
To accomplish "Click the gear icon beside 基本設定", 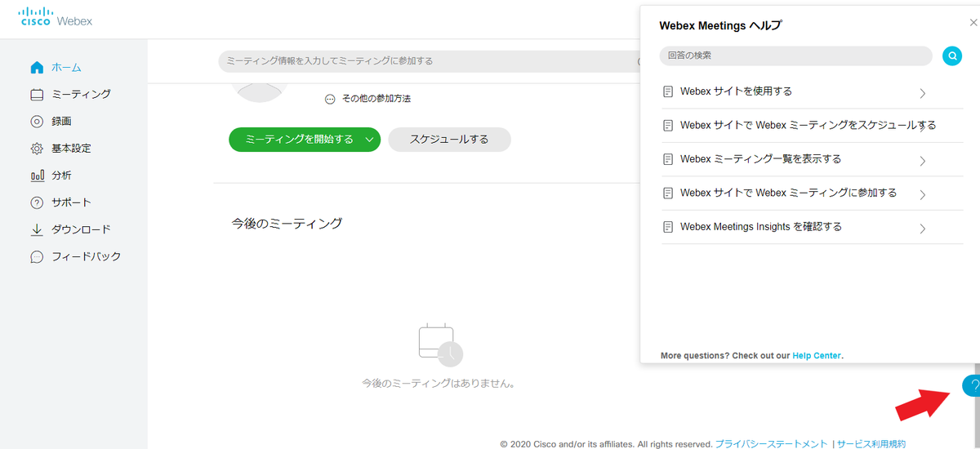I will point(37,149).
